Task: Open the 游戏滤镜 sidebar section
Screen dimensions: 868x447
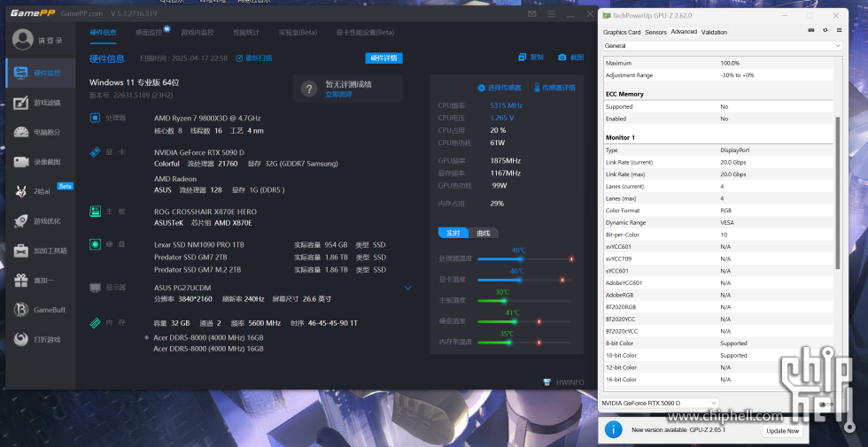Action: point(41,103)
